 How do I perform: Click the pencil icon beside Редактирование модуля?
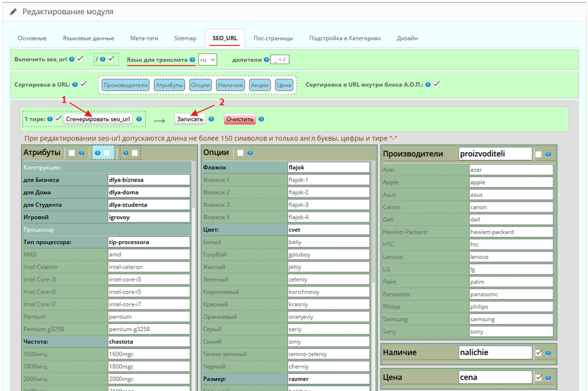[13, 12]
